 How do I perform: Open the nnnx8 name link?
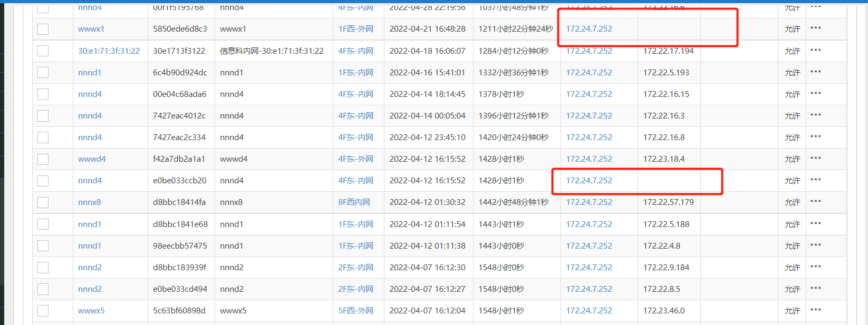point(89,202)
